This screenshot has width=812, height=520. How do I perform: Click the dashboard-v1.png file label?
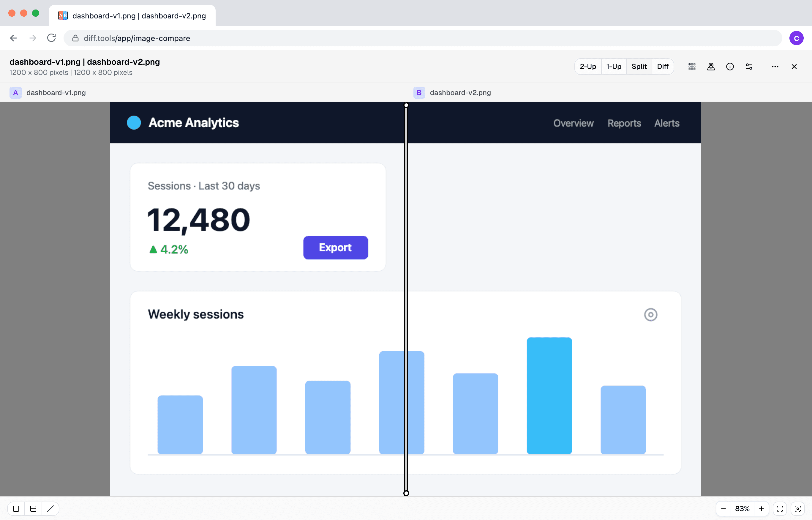click(56, 92)
